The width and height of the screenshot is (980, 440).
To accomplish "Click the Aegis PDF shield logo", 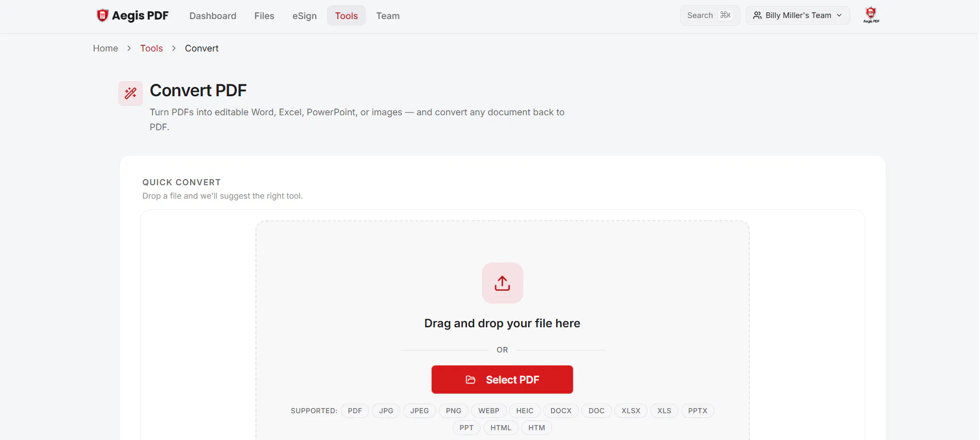I will point(102,15).
